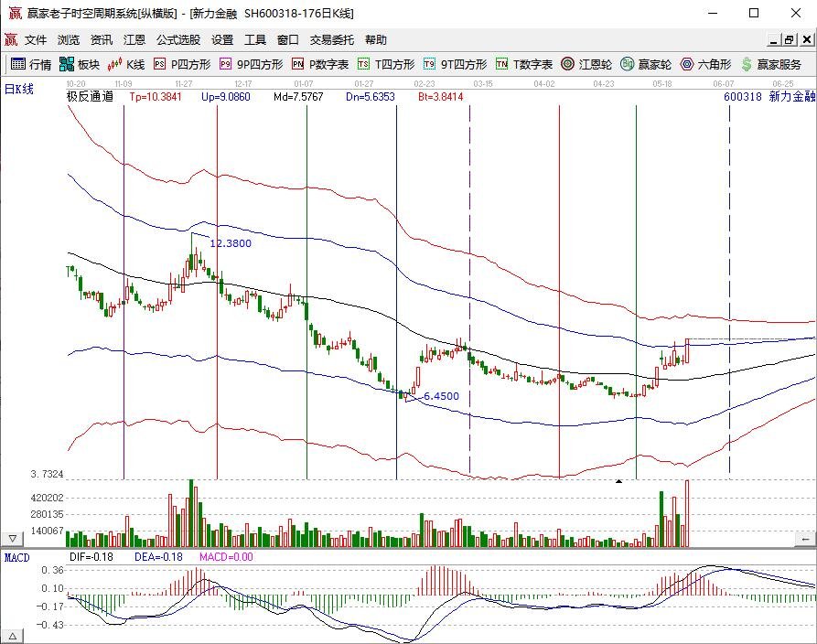This screenshot has height=644, width=817.
Task: Click the 02-23 date on axis
Action: [425, 83]
